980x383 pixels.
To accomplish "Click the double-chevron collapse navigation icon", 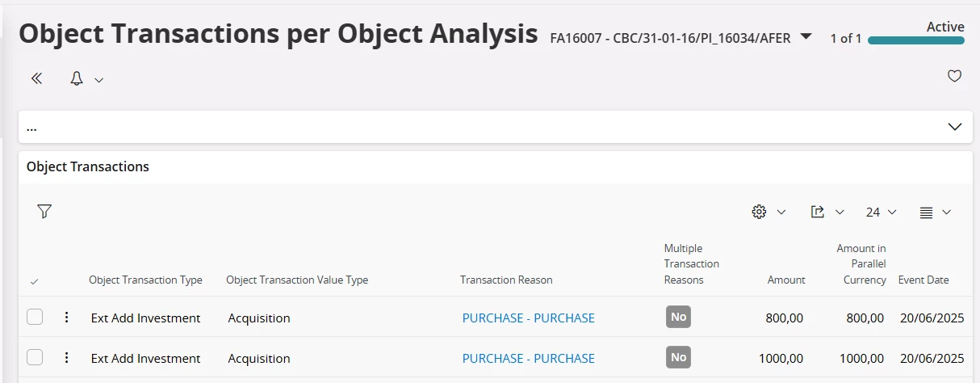I will pyautogui.click(x=36, y=78).
